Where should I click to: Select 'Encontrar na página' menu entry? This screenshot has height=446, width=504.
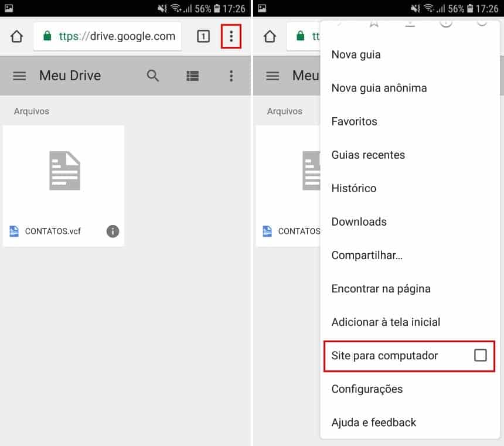coord(410,289)
